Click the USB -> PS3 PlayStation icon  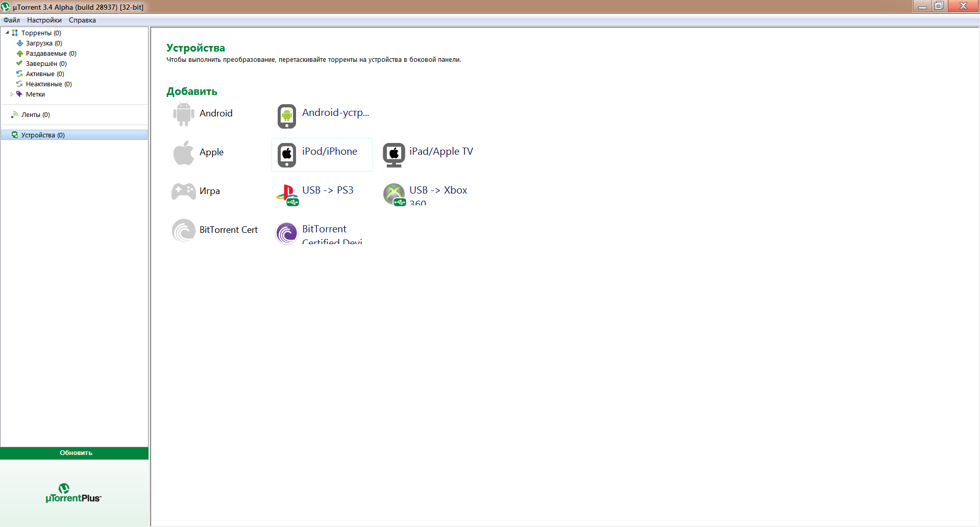(x=287, y=195)
